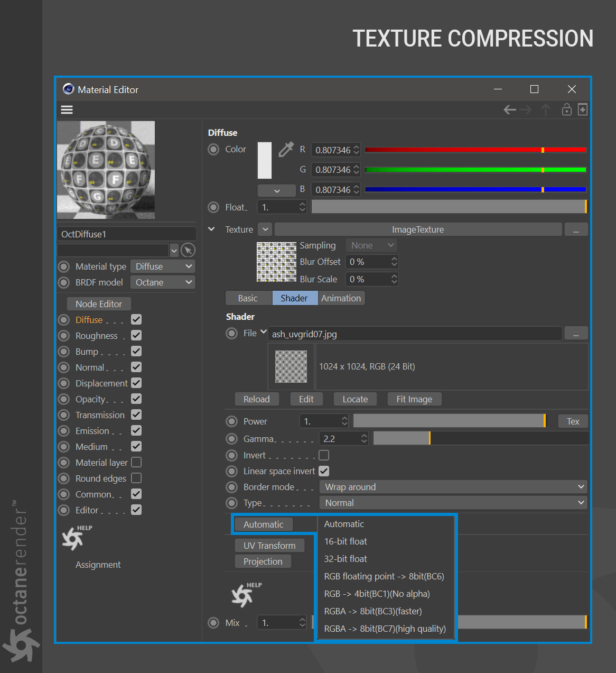
Task: Click the animation dot beside Material type
Action: pyautogui.click(x=64, y=266)
